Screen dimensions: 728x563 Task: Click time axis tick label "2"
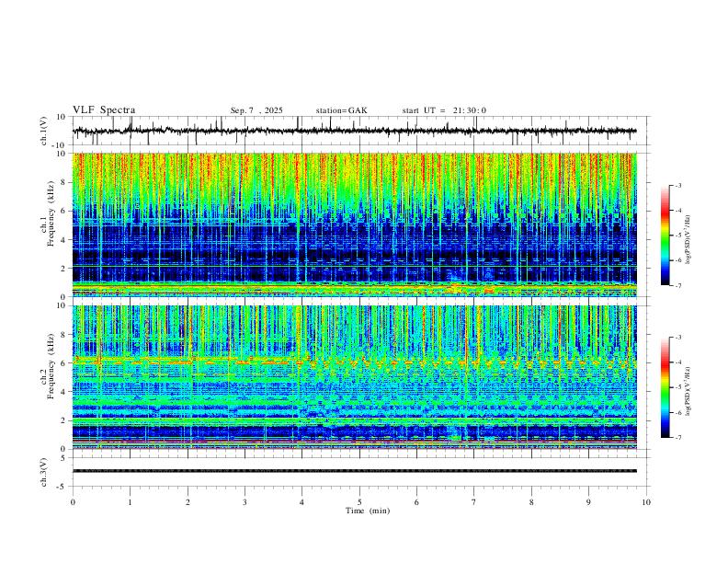(x=188, y=502)
